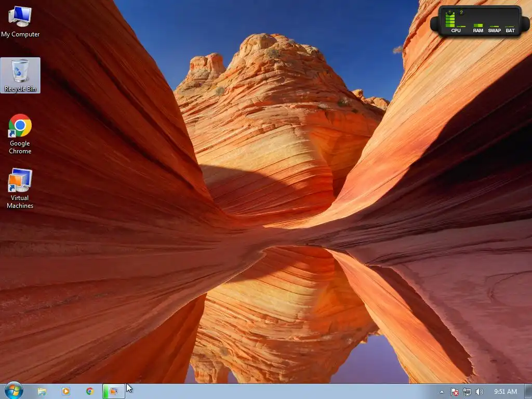Click the Show desktop strip
Image resolution: width=532 pixels, height=399 pixels.
click(528, 392)
